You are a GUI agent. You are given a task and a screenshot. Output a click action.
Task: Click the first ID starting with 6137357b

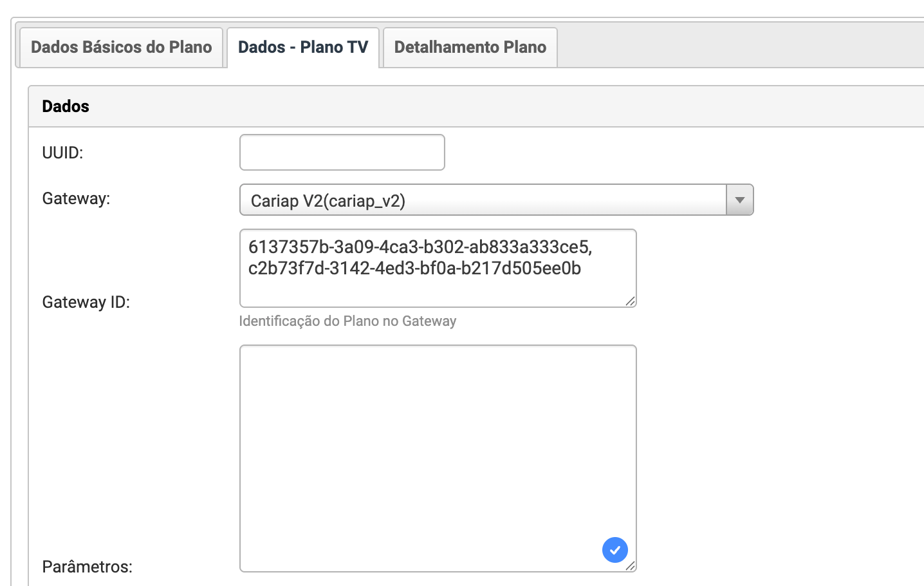(420, 247)
